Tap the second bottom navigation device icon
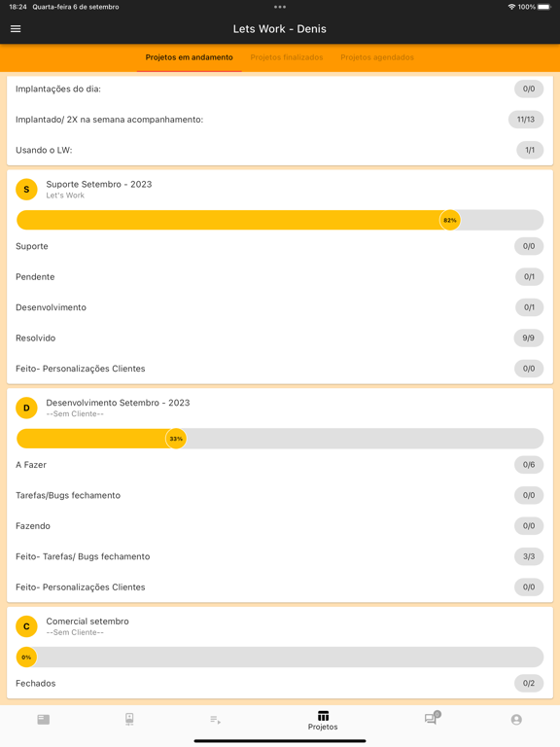Image resolution: width=560 pixels, height=747 pixels. (129, 719)
